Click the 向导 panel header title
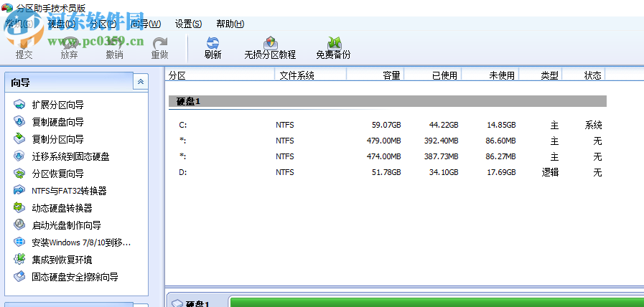644x307 pixels. 20,82
